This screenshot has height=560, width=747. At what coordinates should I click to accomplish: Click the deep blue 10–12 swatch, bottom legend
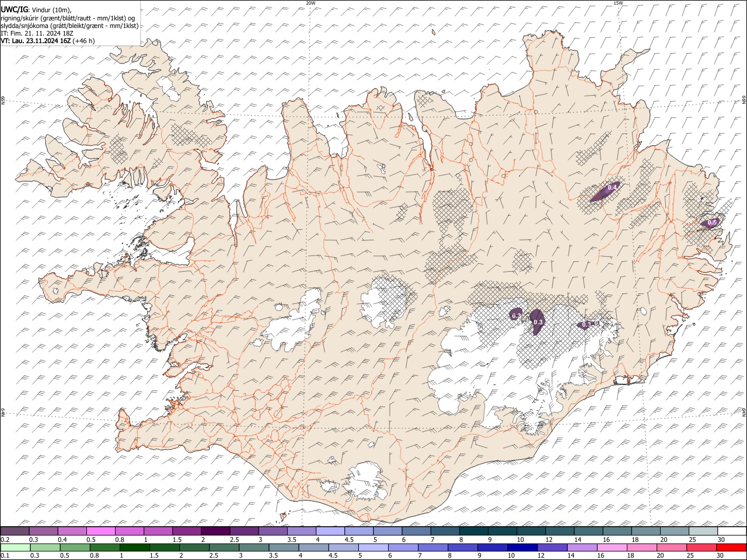[521, 547]
